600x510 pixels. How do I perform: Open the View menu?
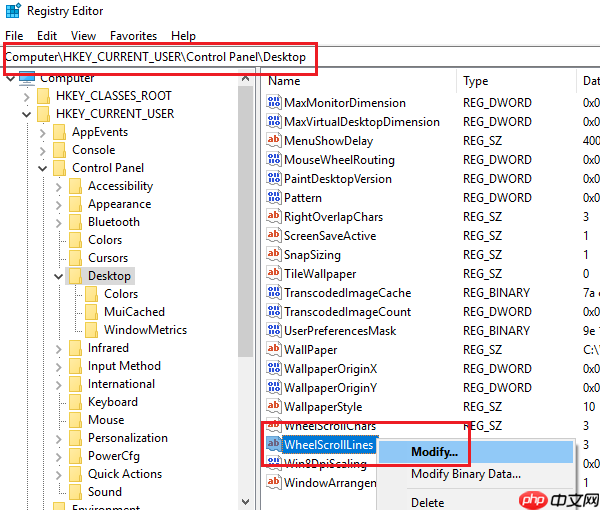[83, 36]
